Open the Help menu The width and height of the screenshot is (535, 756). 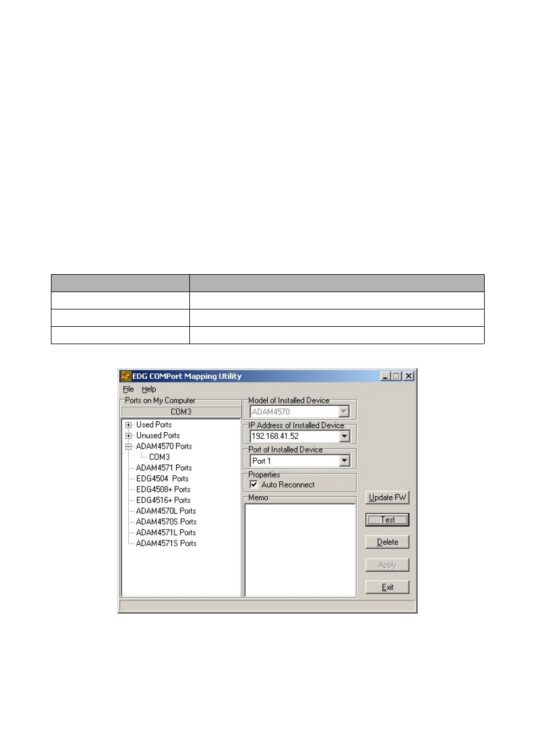(x=149, y=389)
